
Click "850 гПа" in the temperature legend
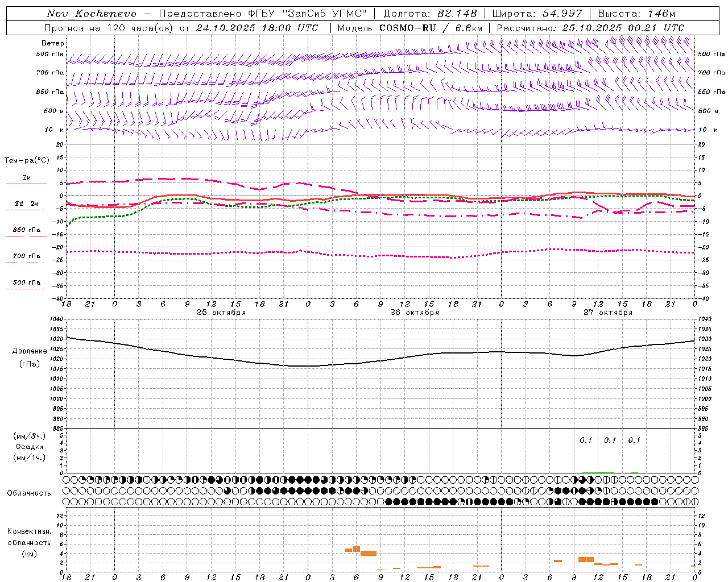[27, 230]
